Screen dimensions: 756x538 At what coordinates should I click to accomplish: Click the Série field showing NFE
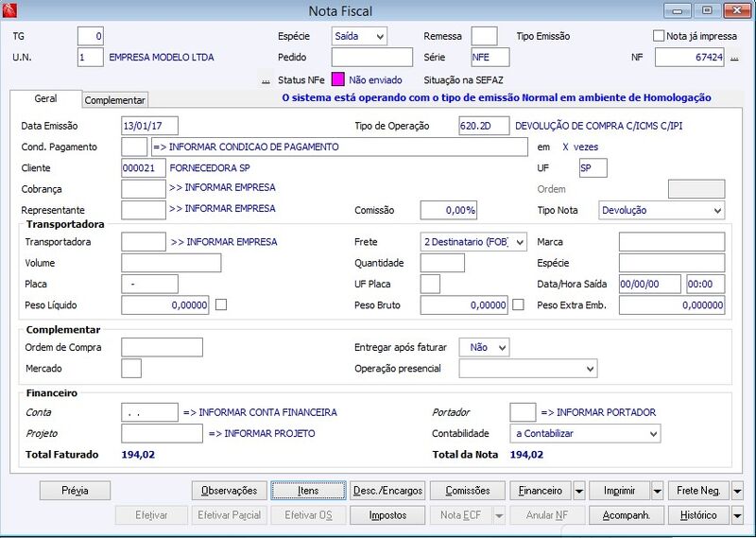click(490, 57)
